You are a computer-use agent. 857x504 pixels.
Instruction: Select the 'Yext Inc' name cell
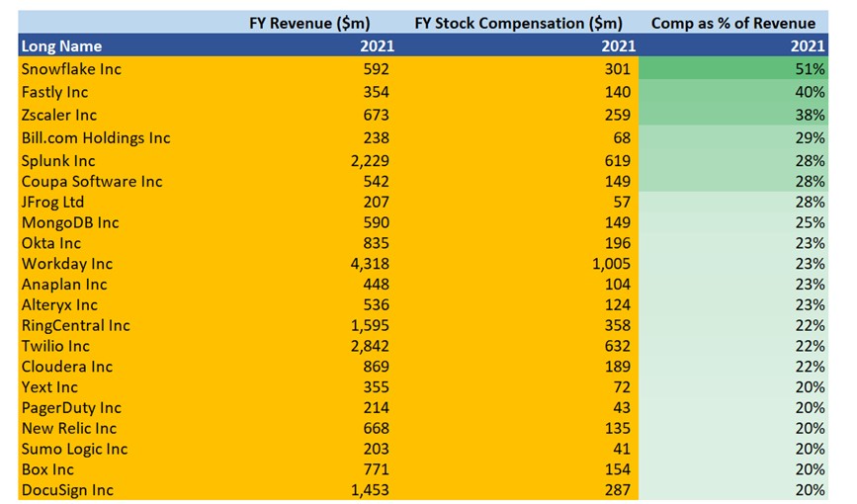click(49, 387)
